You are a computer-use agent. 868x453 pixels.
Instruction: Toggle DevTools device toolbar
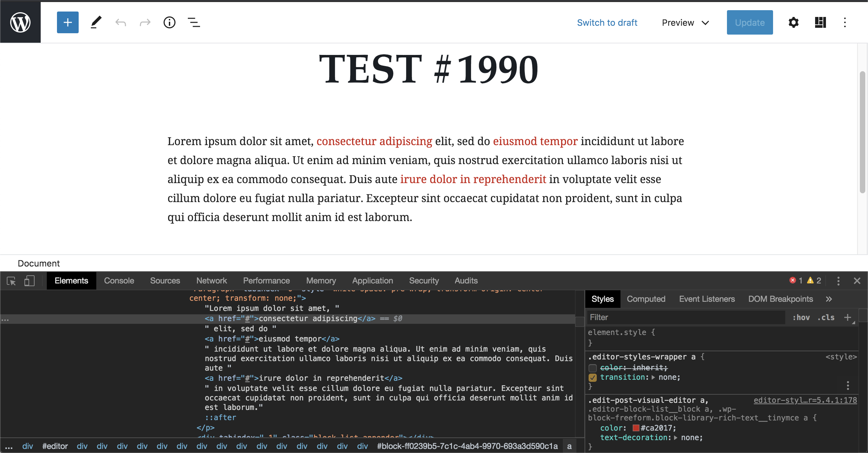29,281
